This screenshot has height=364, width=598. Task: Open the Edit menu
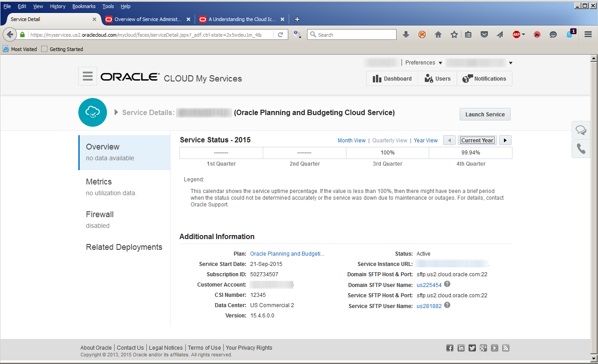click(x=22, y=6)
